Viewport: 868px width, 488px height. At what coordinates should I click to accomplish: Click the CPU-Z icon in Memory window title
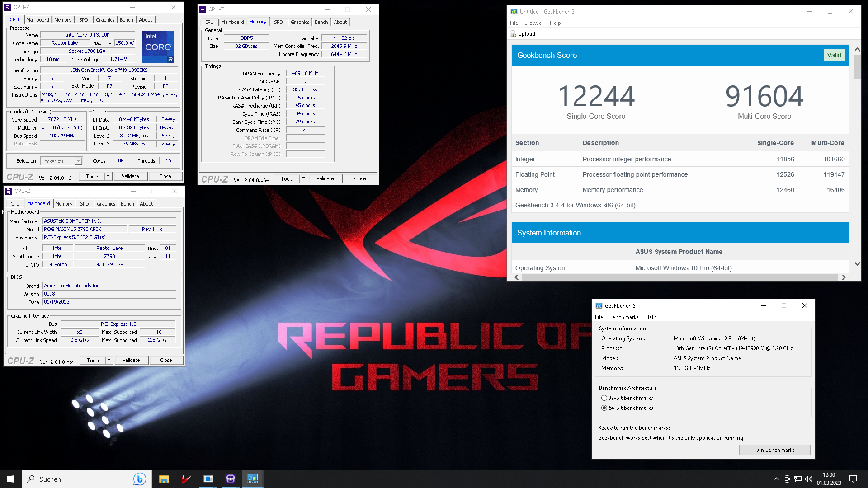tap(203, 9)
